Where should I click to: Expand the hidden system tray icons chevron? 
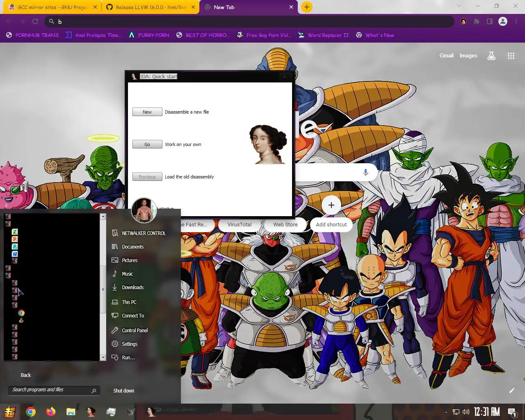coord(446,412)
